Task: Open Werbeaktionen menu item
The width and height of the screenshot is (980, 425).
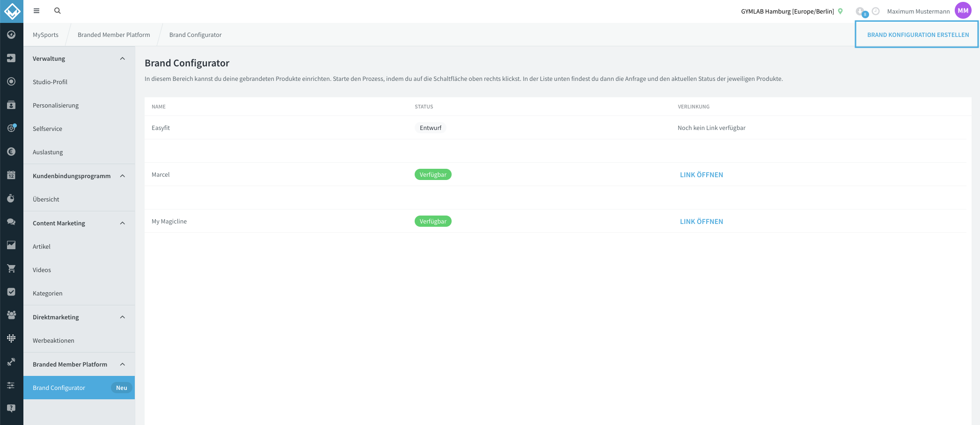Action: [x=79, y=340]
